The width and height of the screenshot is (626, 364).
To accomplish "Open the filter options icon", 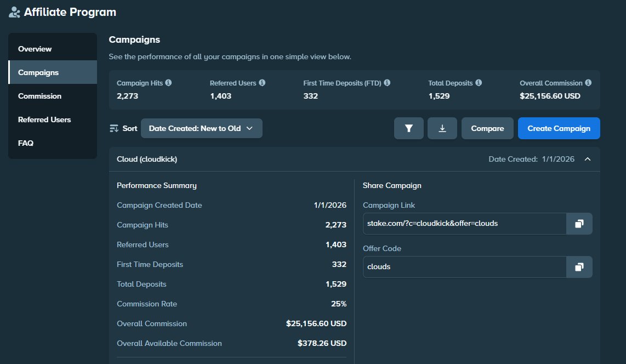I will [x=408, y=128].
